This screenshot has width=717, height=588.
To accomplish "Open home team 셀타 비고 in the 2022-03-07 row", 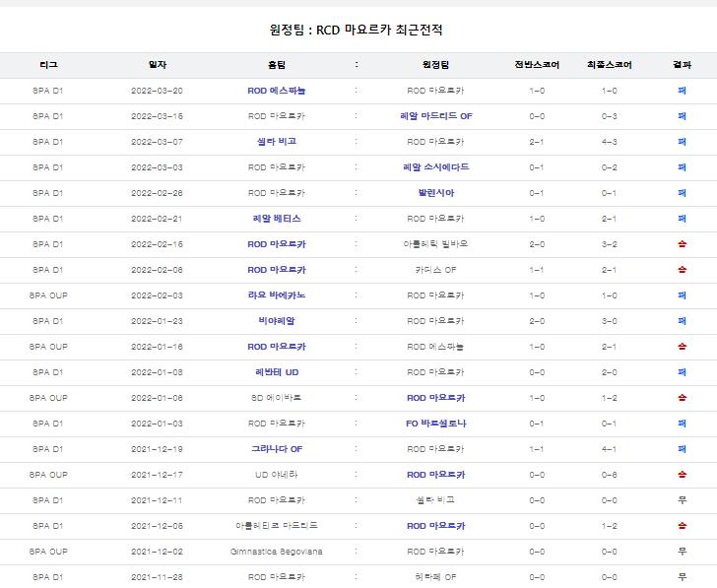I will 277,142.
